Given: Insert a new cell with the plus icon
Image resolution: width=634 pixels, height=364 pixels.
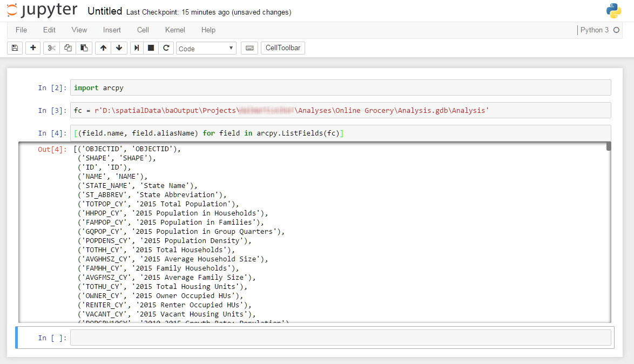Looking at the screenshot, I should coord(32,48).
